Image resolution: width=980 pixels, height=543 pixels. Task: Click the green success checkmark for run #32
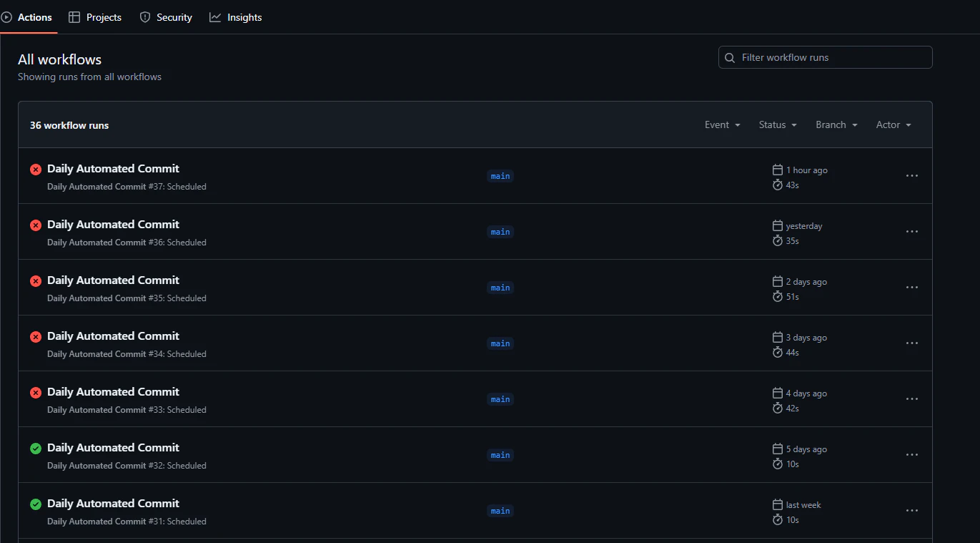click(x=36, y=449)
